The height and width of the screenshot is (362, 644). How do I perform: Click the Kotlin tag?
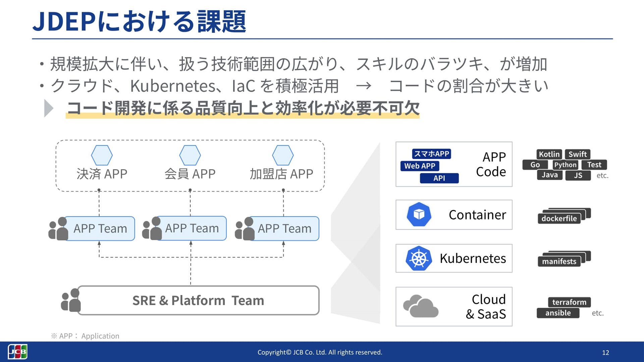tap(549, 154)
